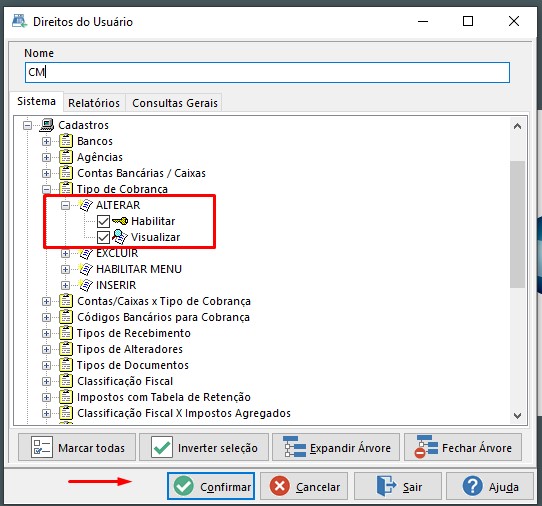Expand Classificação Fiscal X Impostos Agregados node
The height and width of the screenshot is (506, 542).
coord(46,413)
